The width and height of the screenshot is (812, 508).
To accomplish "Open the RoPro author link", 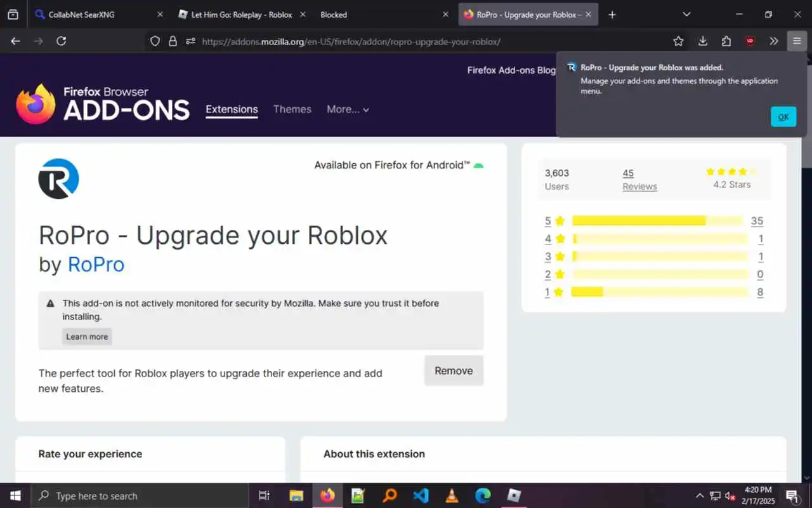I will click(x=96, y=264).
